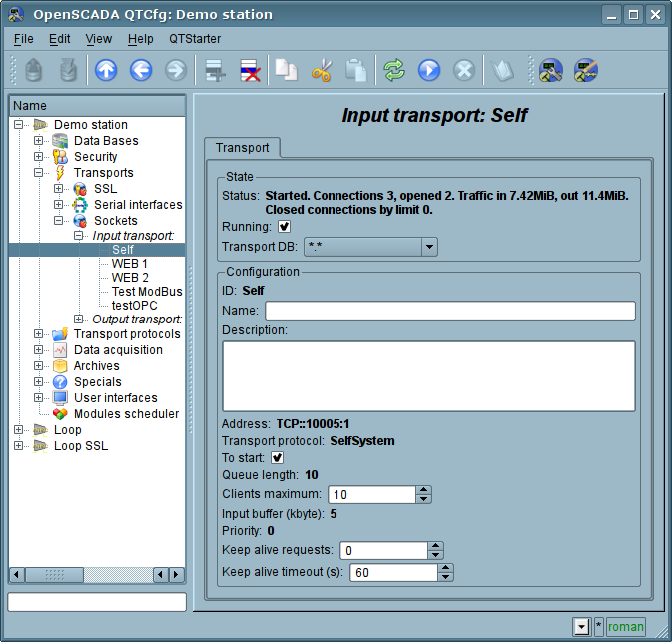This screenshot has width=672, height=642.
Task: Toggle the To start checkbox
Action: click(277, 458)
